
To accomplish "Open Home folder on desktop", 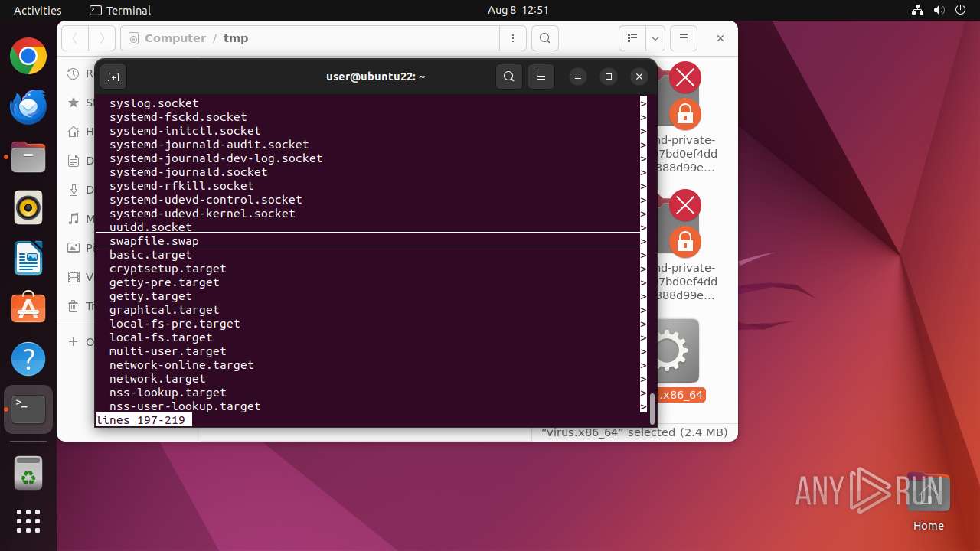I will click(x=928, y=502).
